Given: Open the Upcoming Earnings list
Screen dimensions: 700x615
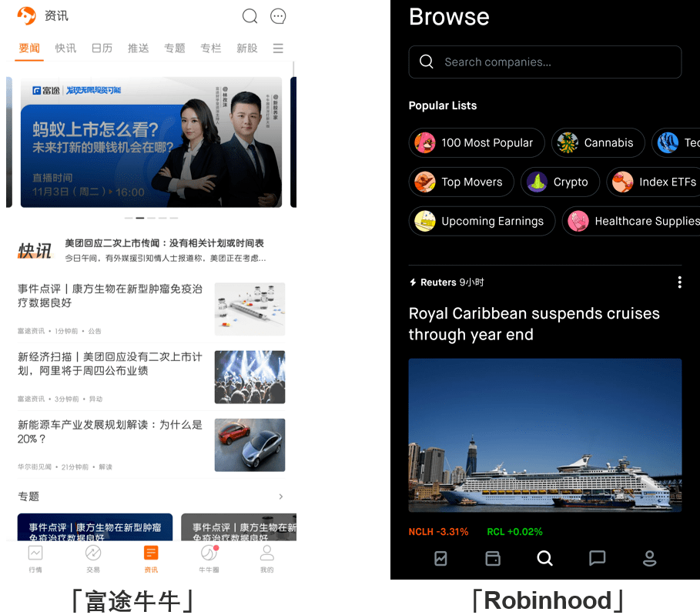Looking at the screenshot, I should coord(482,221).
